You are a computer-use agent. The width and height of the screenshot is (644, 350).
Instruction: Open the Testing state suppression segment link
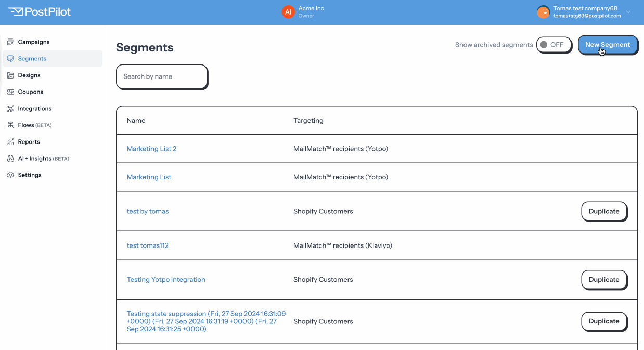(x=206, y=321)
